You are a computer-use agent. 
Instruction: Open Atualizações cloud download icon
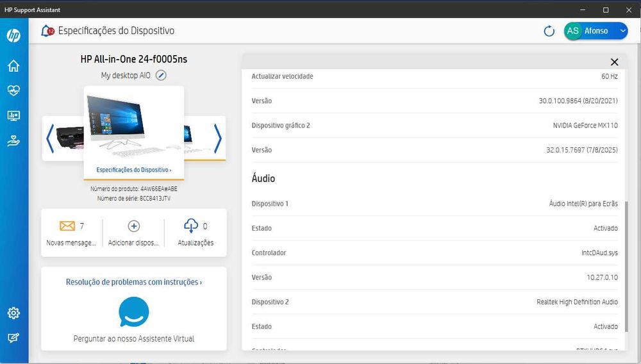tap(191, 226)
